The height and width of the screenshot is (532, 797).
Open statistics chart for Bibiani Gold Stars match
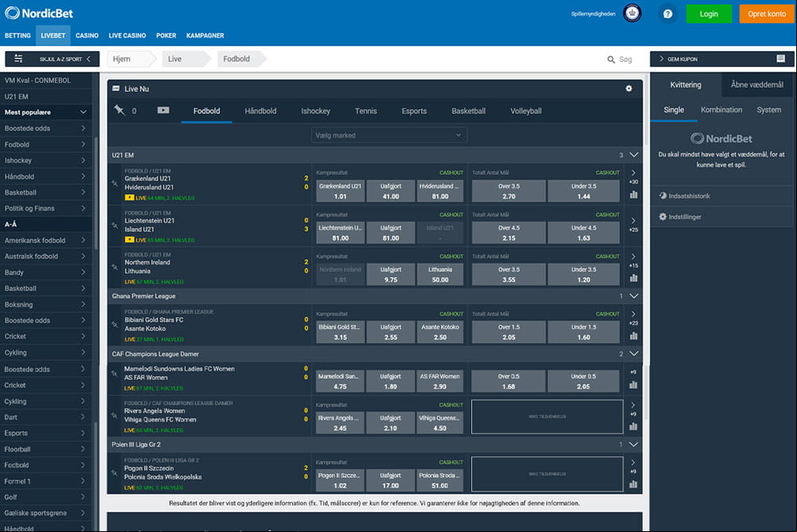(633, 335)
